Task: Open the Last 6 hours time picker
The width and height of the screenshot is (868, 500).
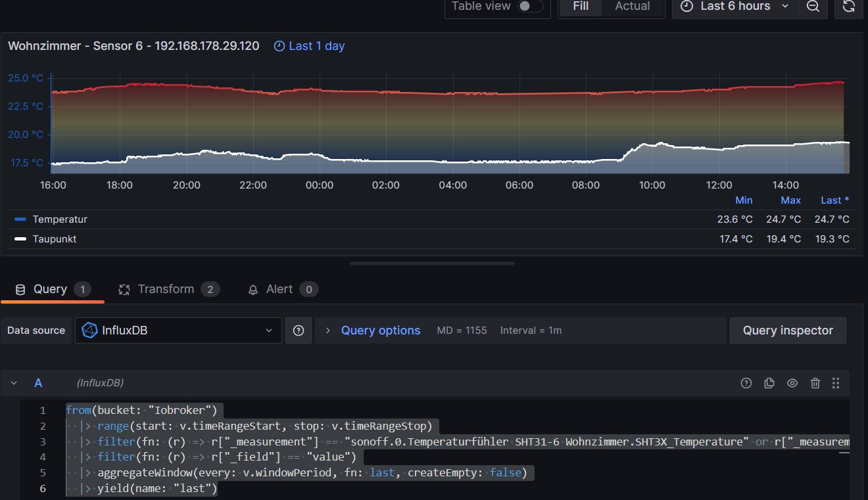Action: point(735,7)
